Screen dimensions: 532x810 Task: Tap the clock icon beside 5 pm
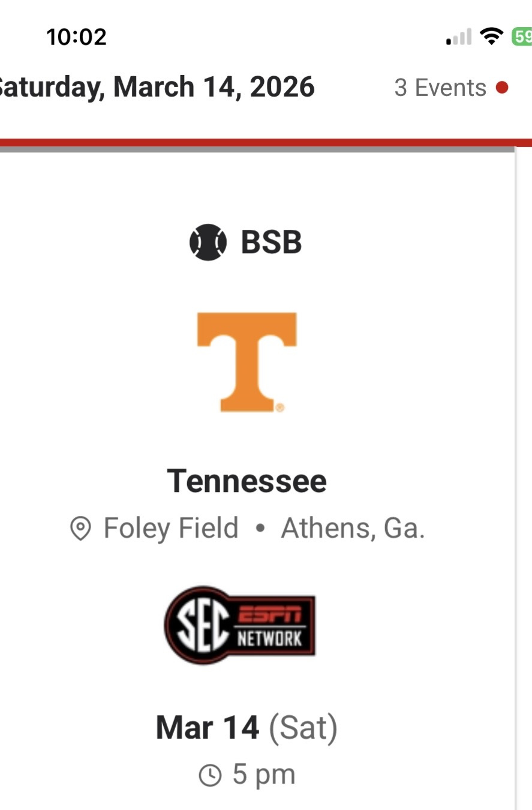[x=209, y=775]
